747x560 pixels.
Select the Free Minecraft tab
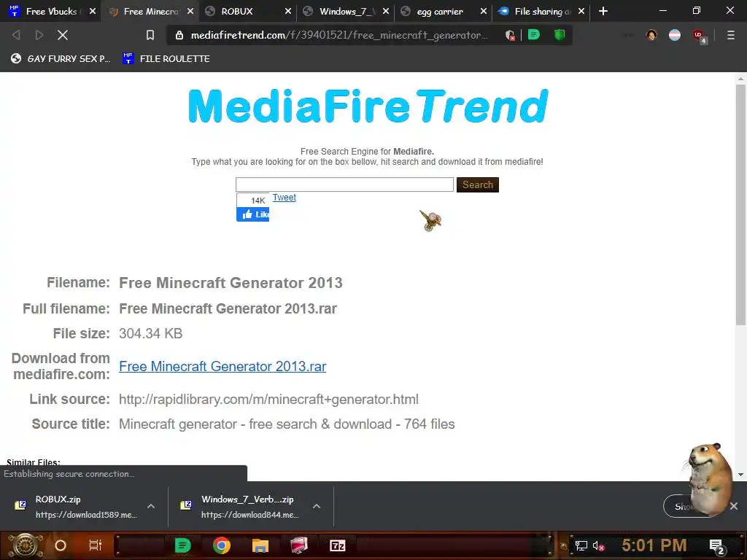(150, 12)
